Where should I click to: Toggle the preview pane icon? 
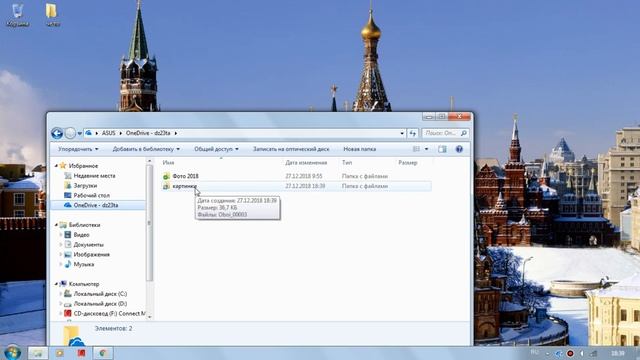(442, 149)
